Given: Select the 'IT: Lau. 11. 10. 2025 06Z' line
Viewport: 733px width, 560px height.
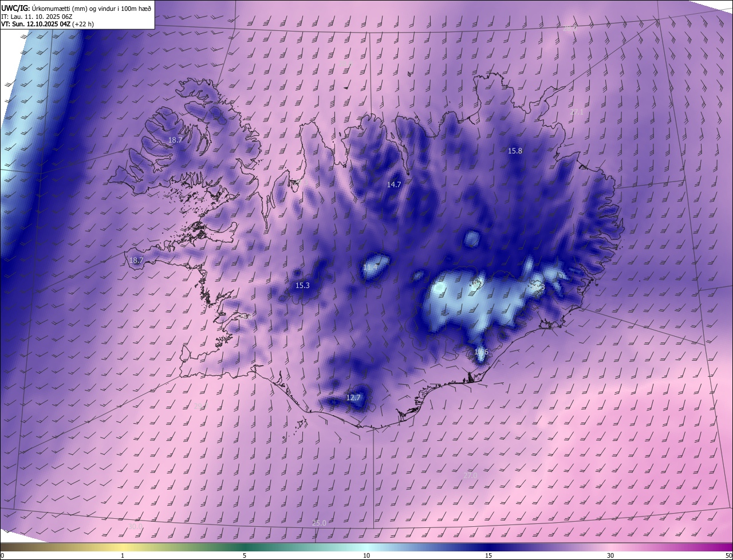Looking at the screenshot, I should point(36,16).
